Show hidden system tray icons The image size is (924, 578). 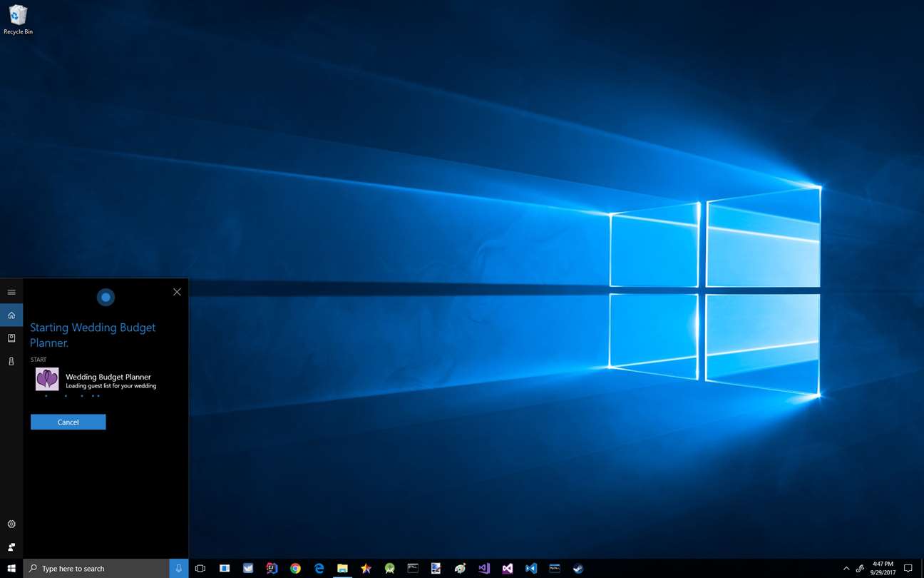point(846,569)
